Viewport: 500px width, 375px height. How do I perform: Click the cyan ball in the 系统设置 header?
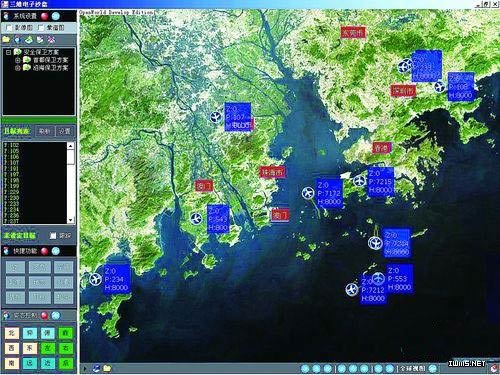coord(56,16)
